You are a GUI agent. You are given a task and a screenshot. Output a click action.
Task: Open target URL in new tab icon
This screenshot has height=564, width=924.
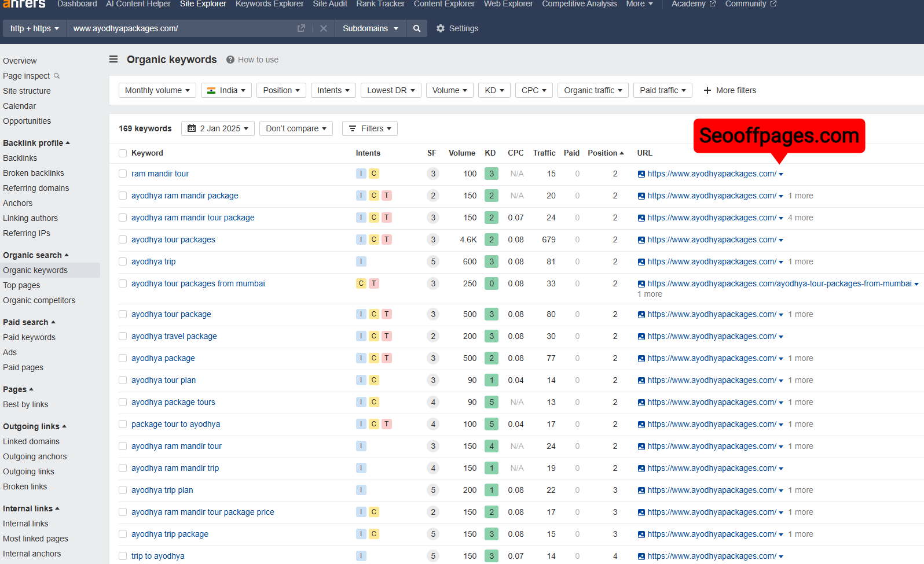pyautogui.click(x=301, y=28)
